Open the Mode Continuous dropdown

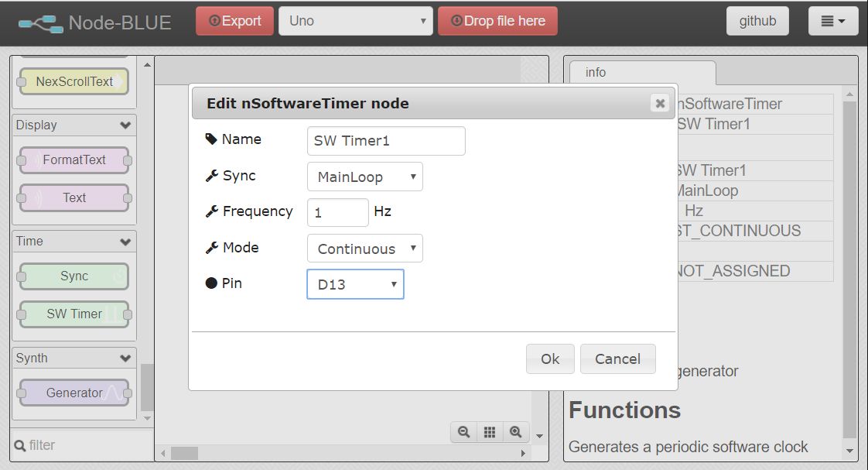point(365,249)
